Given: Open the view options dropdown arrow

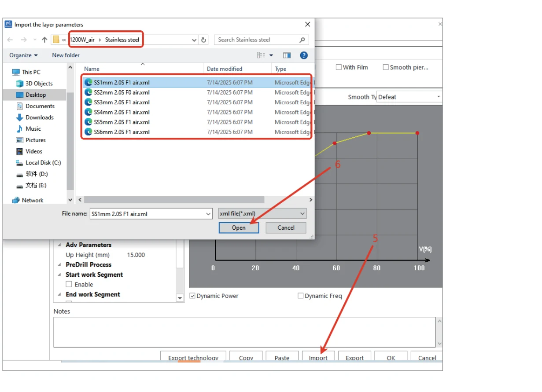Looking at the screenshot, I should [271, 55].
